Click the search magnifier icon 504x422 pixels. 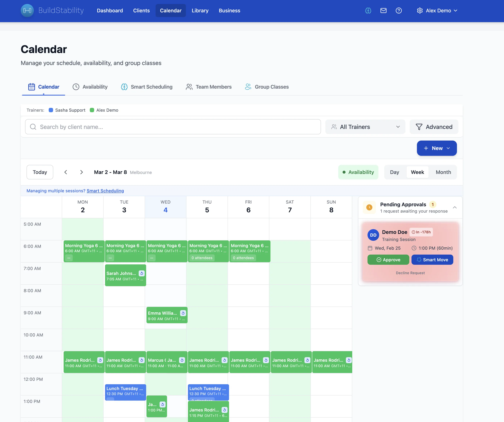click(x=33, y=127)
